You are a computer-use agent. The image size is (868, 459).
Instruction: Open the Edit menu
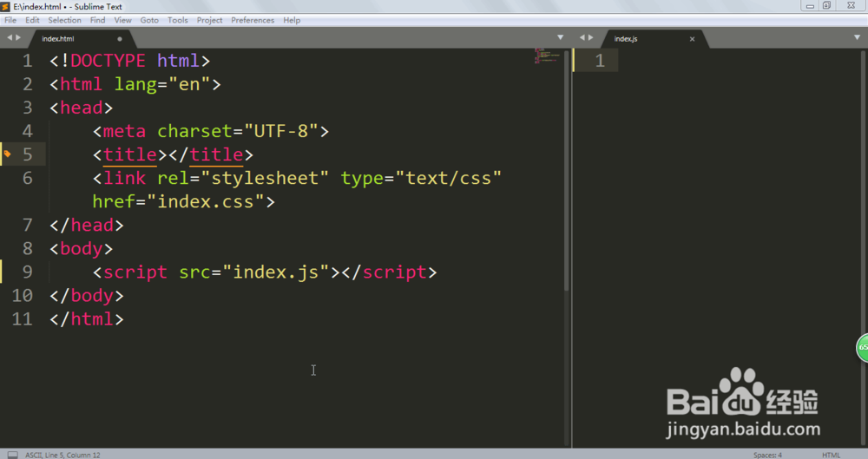pyautogui.click(x=32, y=20)
